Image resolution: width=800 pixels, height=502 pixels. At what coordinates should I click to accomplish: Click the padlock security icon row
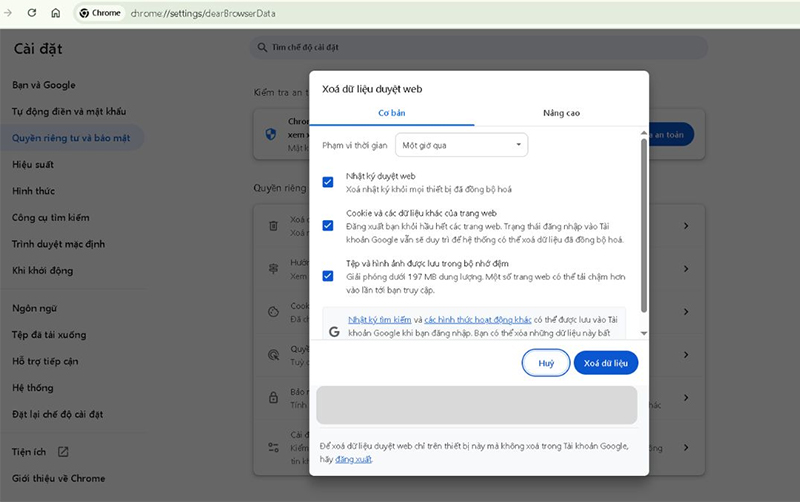pos(273,397)
